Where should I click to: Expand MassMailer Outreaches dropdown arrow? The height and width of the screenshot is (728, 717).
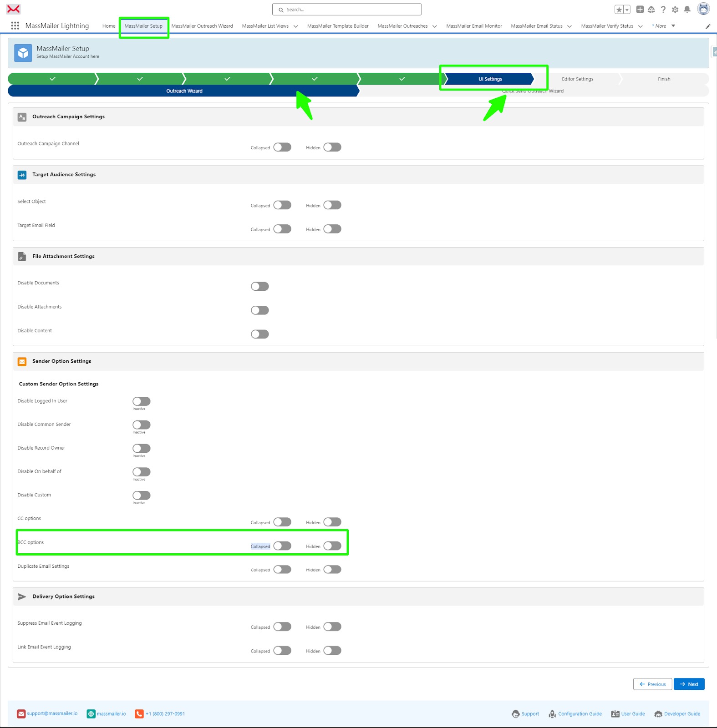point(435,26)
